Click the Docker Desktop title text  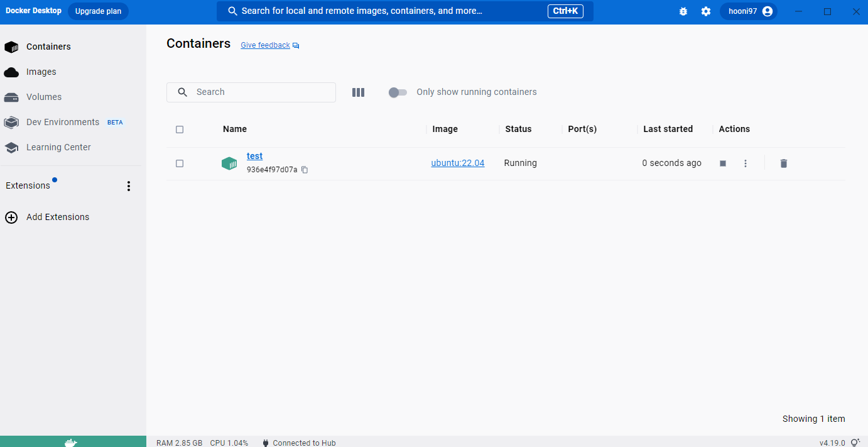(x=33, y=11)
